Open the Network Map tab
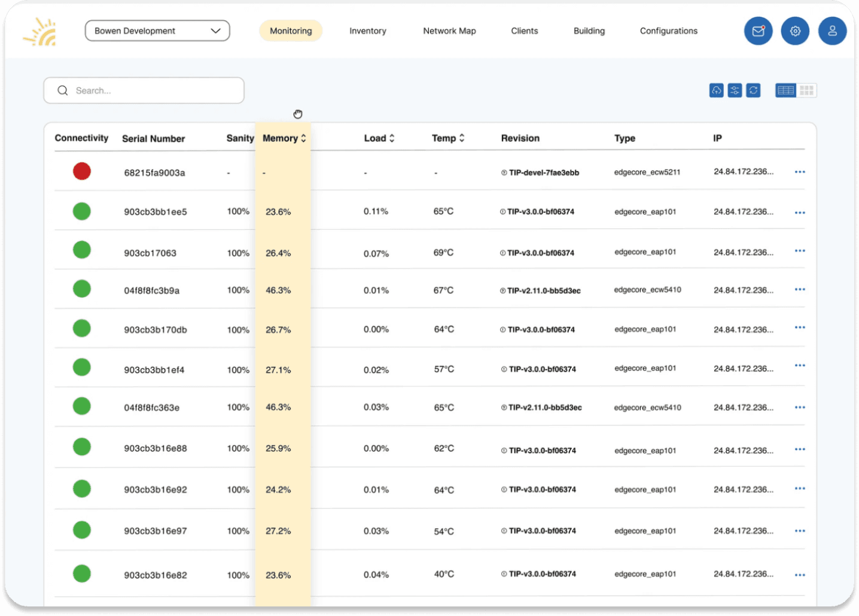The image size is (859, 616). pos(449,31)
